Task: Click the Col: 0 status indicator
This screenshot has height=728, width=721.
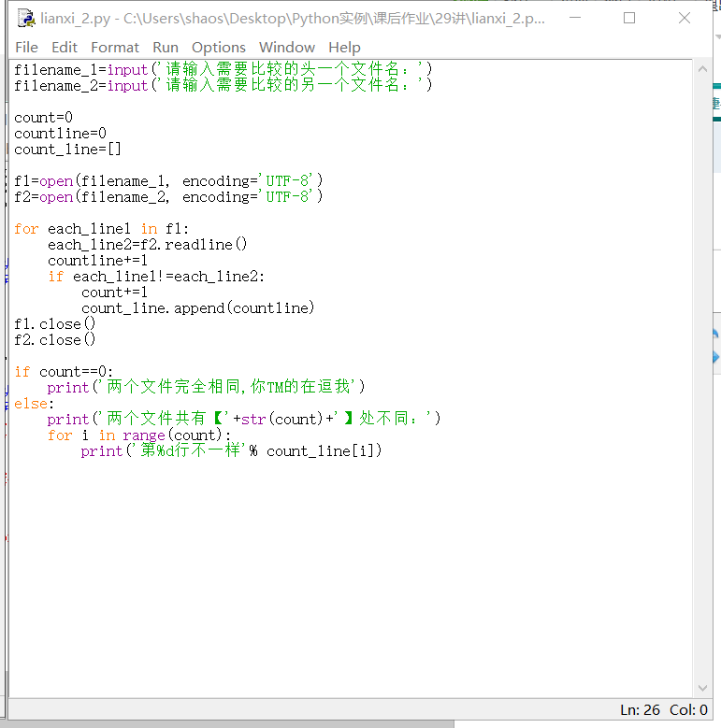Action: (688, 710)
